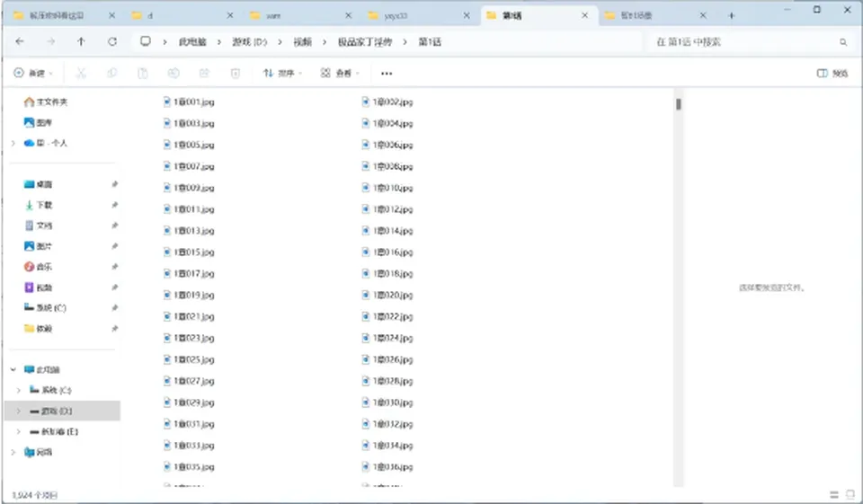The height and width of the screenshot is (504, 863).
Task: Switch to large icons view in status bar
Action: pos(850,495)
